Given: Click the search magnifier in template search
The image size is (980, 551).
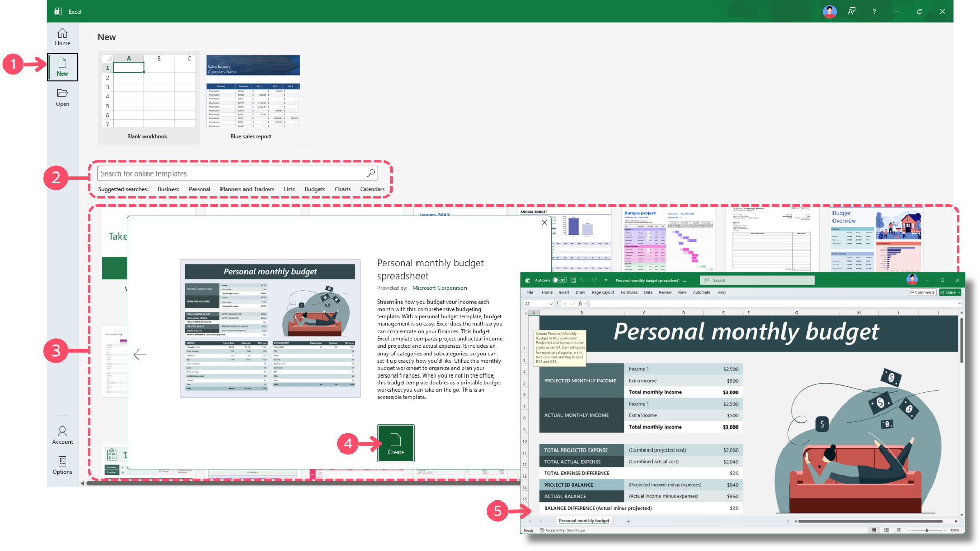Looking at the screenshot, I should click(371, 173).
